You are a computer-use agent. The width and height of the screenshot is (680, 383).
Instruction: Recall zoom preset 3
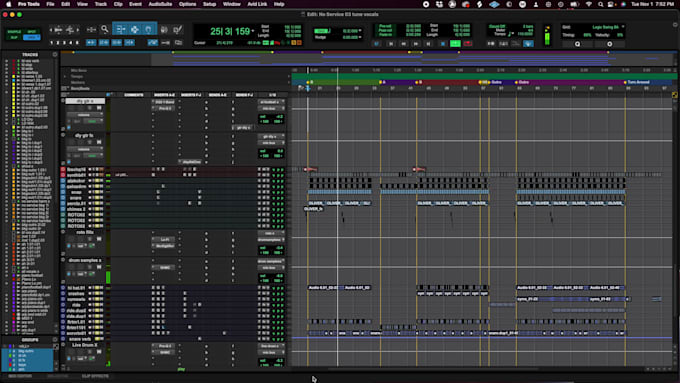64,43
